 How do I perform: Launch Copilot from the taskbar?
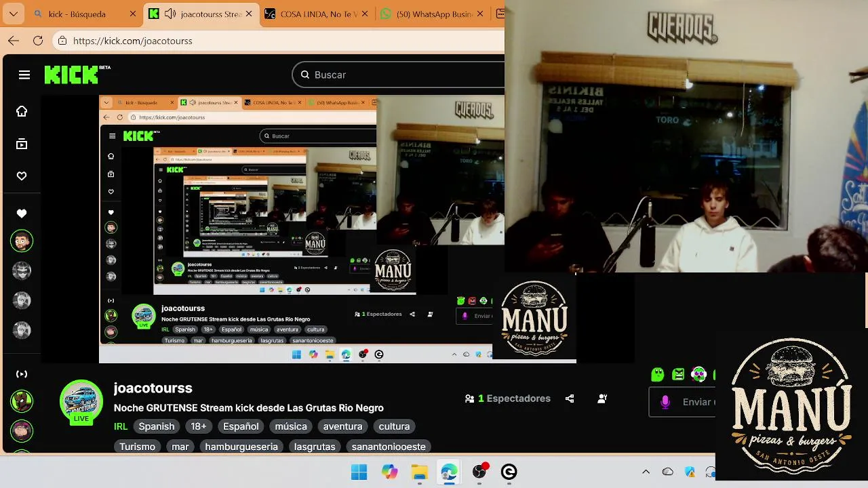[389, 472]
